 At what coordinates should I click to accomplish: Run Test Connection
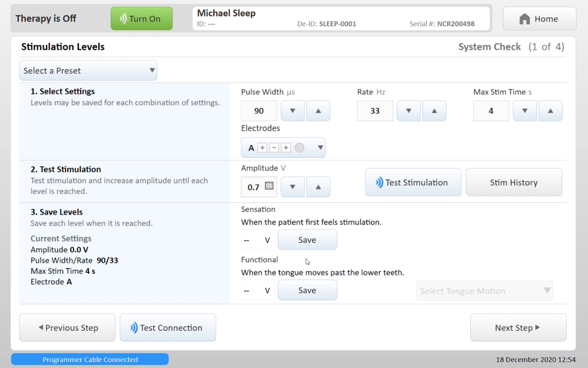(168, 327)
